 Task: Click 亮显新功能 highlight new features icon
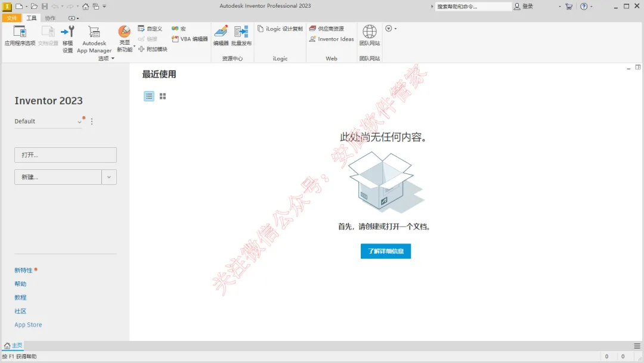[125, 39]
